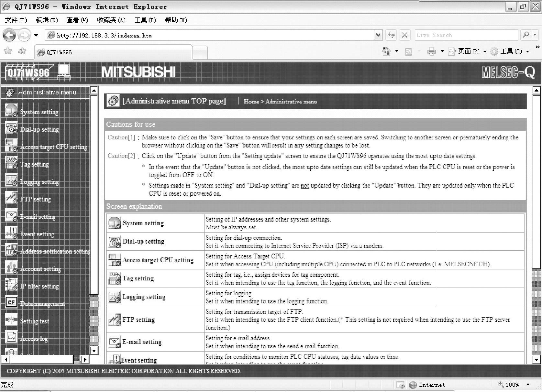The height and width of the screenshot is (392, 542).
Task: Select the QJ71WS96 browser tab
Action: (x=113, y=52)
